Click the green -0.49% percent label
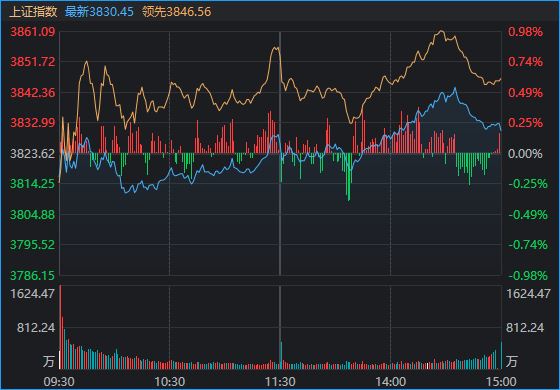This screenshot has width=560, height=390. click(528, 215)
